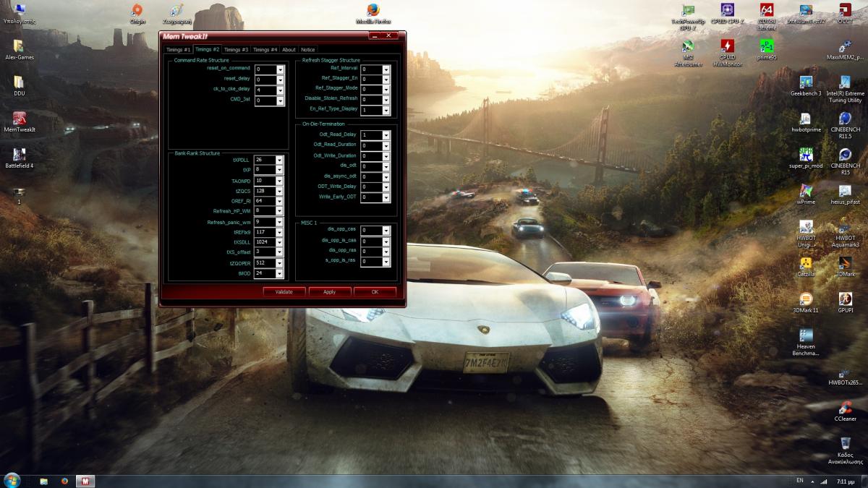Launch the GPUPI desktop icon

845,302
